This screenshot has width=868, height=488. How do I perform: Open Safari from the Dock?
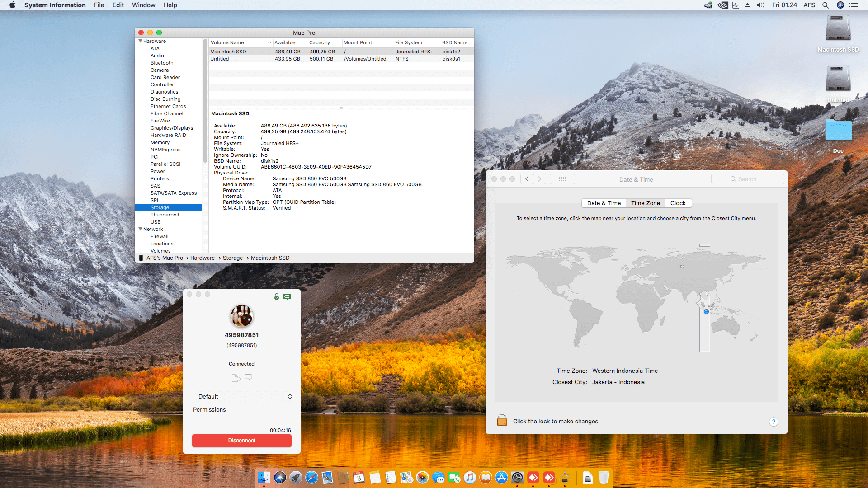point(311,478)
